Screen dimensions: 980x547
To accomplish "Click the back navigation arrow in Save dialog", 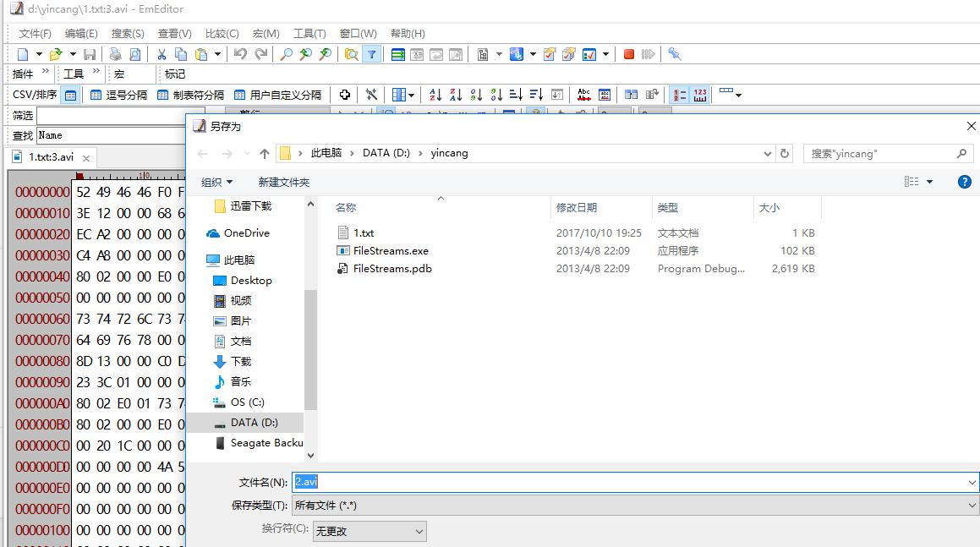I will pos(203,153).
